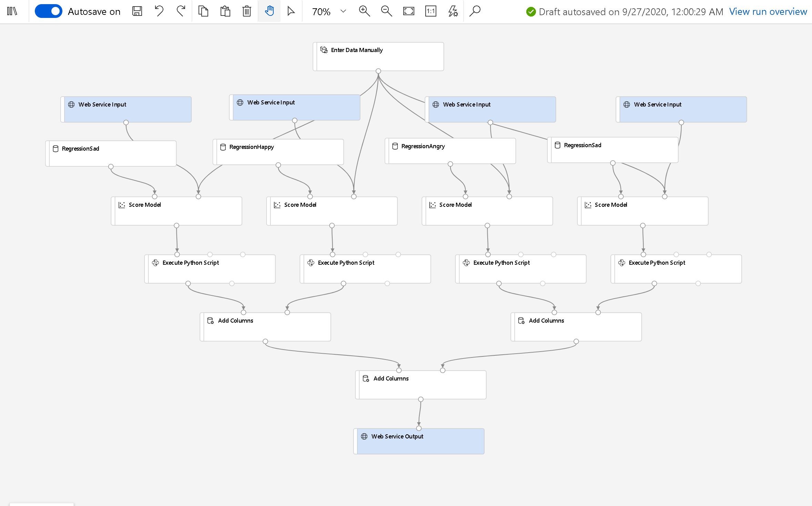Viewport: 812px width, 506px height.
Task: Click the paste clipboard icon
Action: (225, 11)
